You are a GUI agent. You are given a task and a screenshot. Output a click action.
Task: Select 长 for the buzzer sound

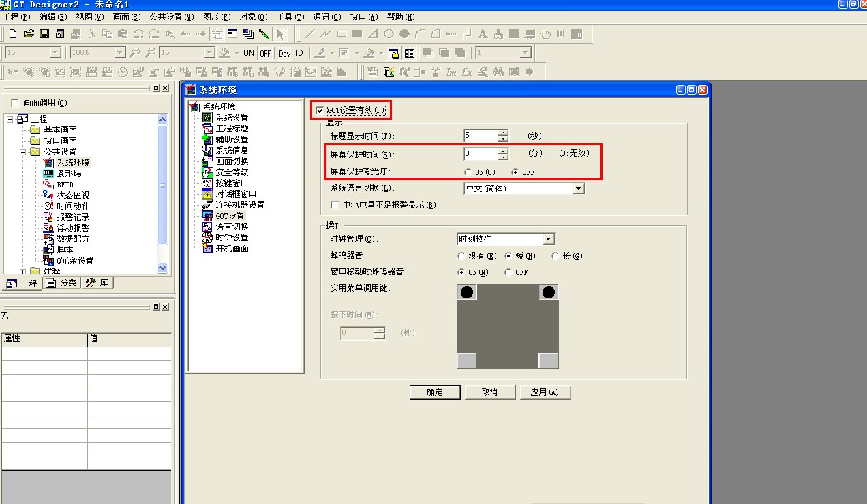[556, 256]
